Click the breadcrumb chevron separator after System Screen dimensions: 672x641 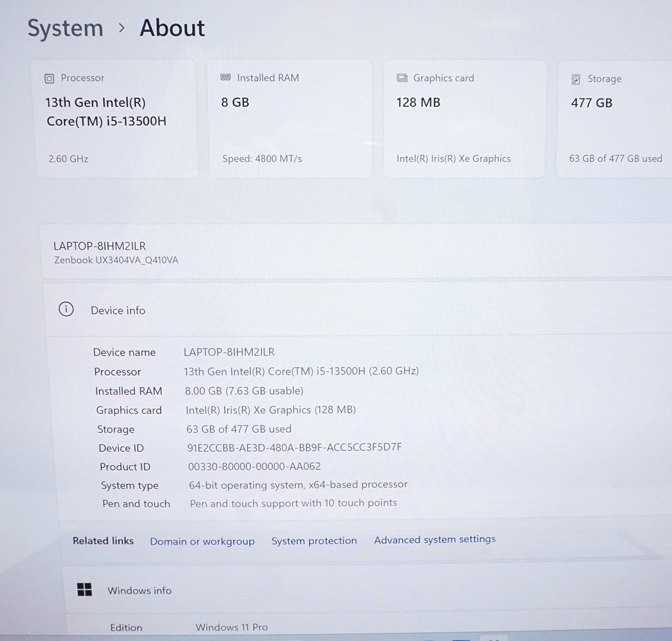pyautogui.click(x=122, y=29)
